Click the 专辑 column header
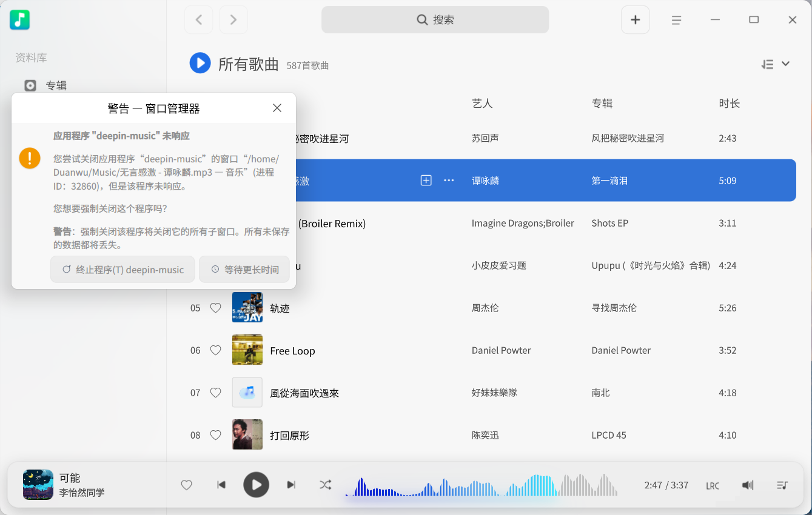 click(x=602, y=104)
